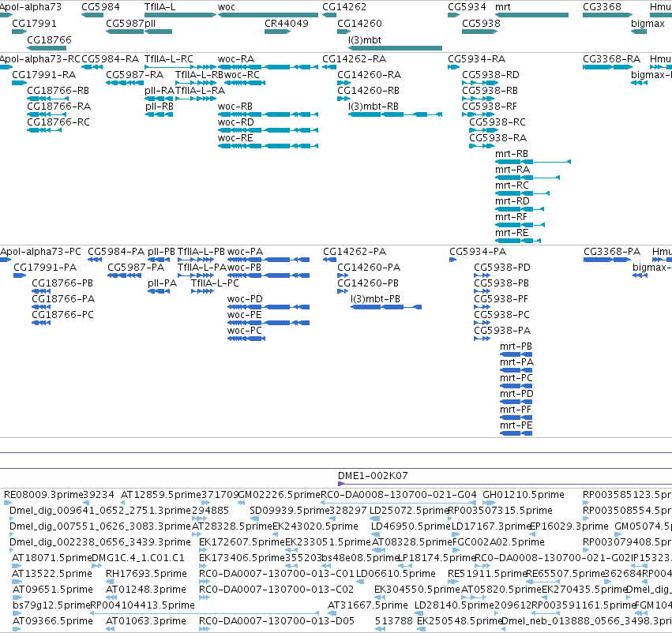The image size is (672, 633).
Task: Open the woc-RE transcript label
Action: click(x=235, y=138)
